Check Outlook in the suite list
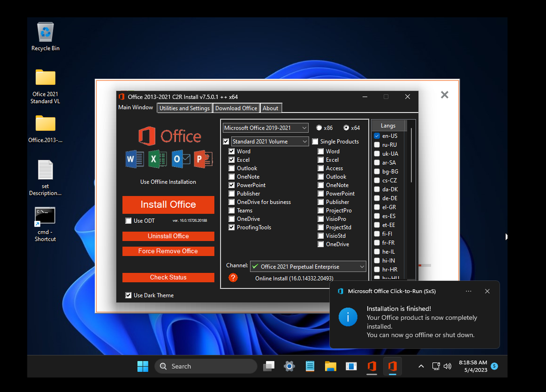 click(x=231, y=168)
